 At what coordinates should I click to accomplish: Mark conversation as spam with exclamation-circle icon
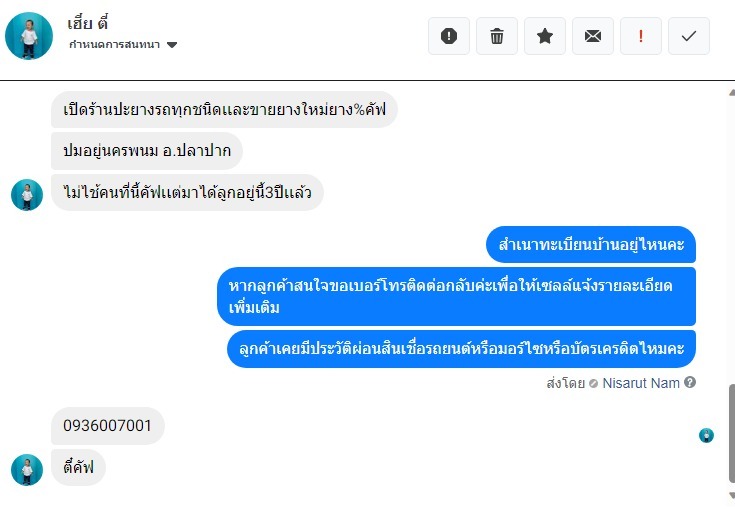pyautogui.click(x=449, y=36)
